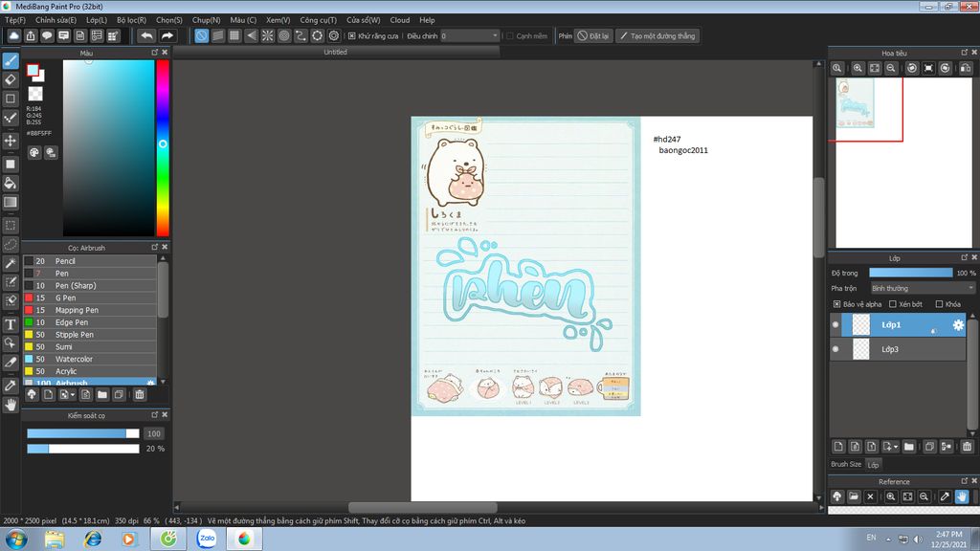980x551 pixels.
Task: Switch to the Brush Size tab
Action: (x=846, y=464)
